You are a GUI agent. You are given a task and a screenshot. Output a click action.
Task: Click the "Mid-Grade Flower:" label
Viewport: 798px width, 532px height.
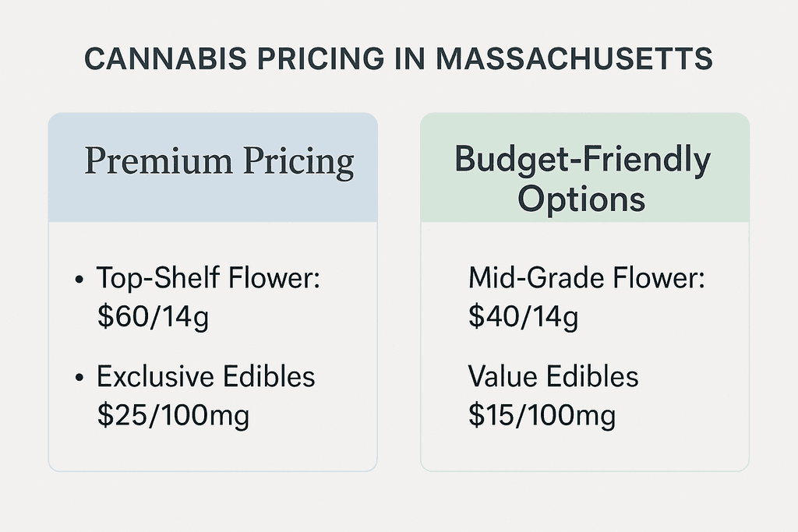(586, 279)
